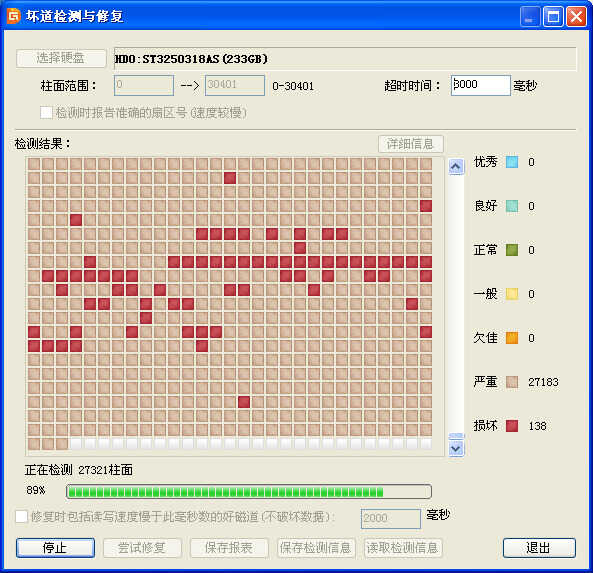Viewport: 593px width, 573px height.
Task: Click the cylinder range end field 30401
Action: [234, 85]
